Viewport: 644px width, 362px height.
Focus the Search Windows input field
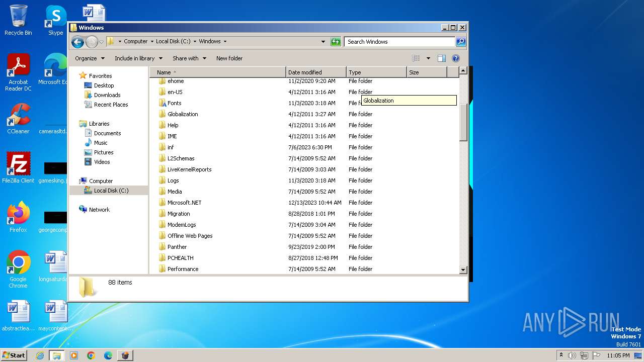tap(400, 42)
